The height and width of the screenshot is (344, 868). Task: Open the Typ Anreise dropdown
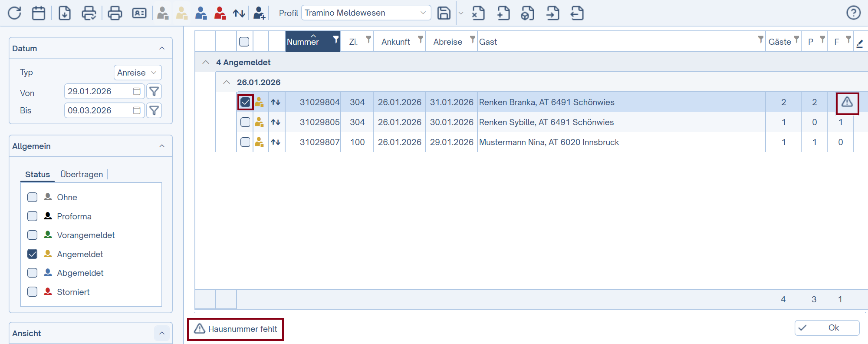[137, 73]
